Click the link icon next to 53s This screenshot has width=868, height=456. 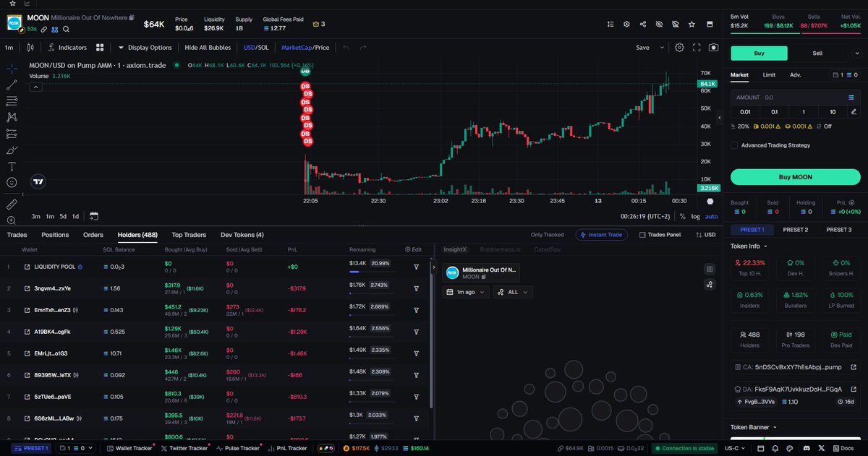click(44, 29)
